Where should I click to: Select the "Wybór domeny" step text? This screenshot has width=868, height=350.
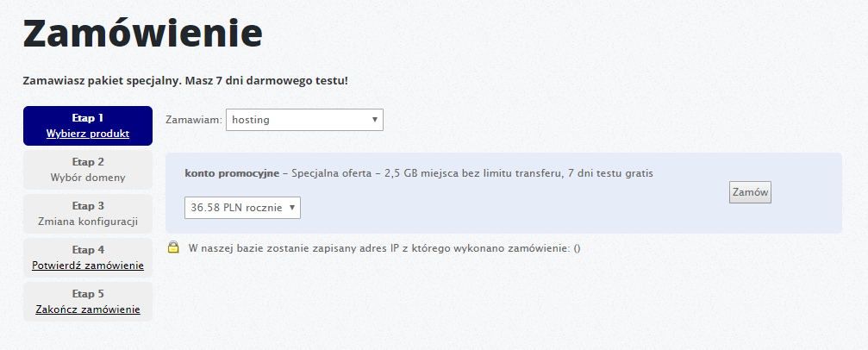point(88,178)
